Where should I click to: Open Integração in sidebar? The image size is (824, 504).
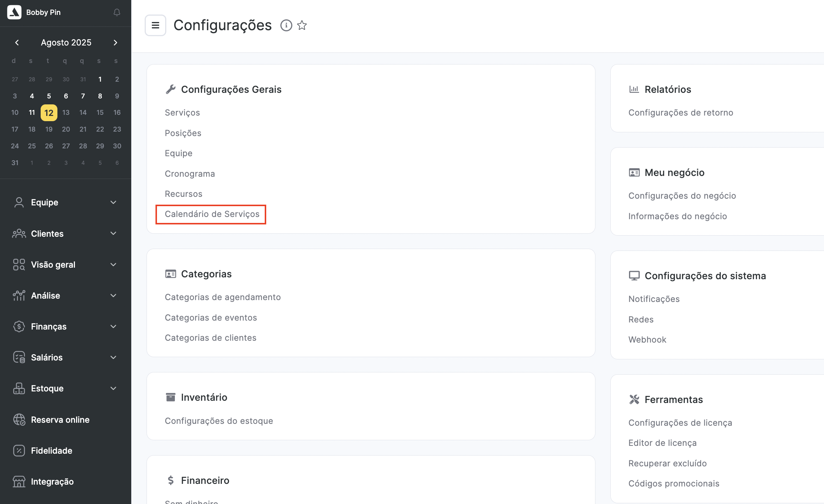click(52, 482)
